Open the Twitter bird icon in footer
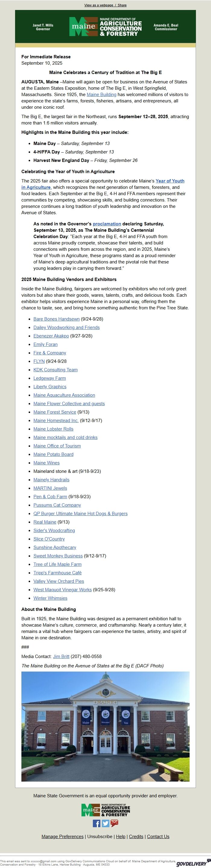 pos(105,823)
